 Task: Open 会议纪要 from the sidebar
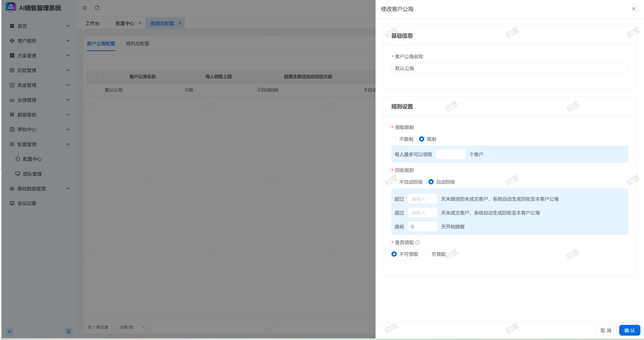[27, 203]
